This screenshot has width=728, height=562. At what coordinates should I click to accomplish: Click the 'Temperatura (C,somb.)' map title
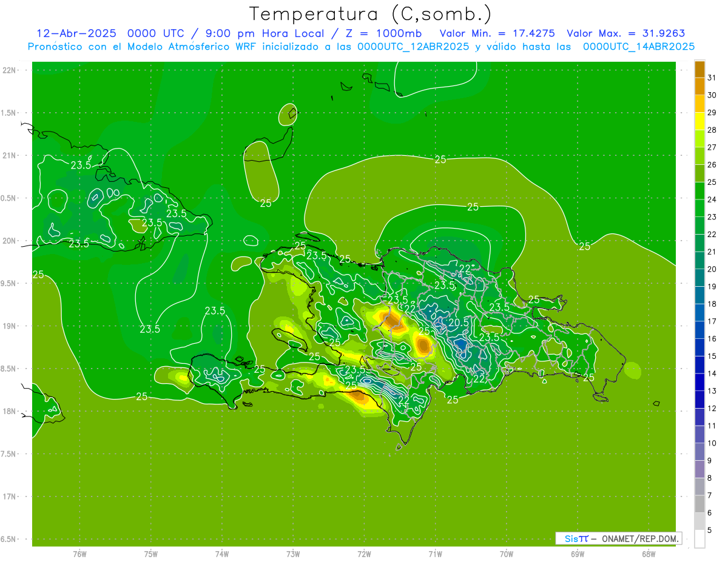click(x=371, y=14)
